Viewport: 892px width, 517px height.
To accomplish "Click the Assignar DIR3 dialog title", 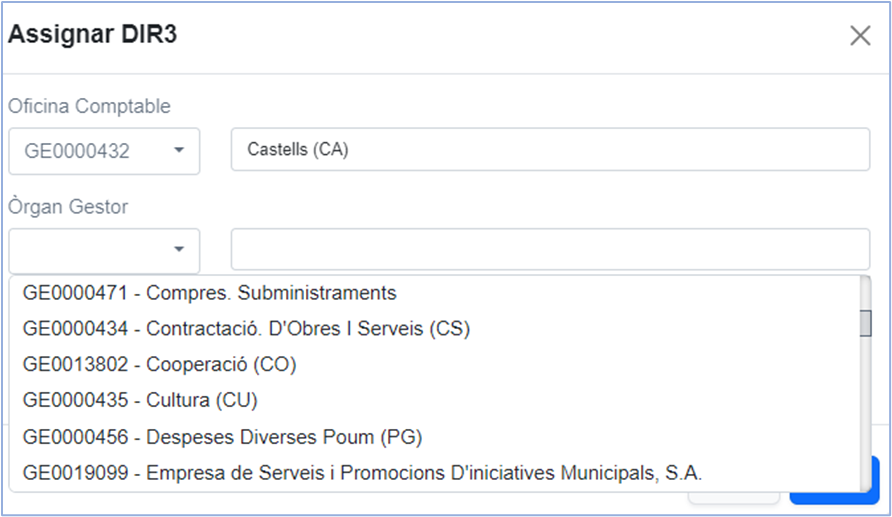I will coord(92,35).
